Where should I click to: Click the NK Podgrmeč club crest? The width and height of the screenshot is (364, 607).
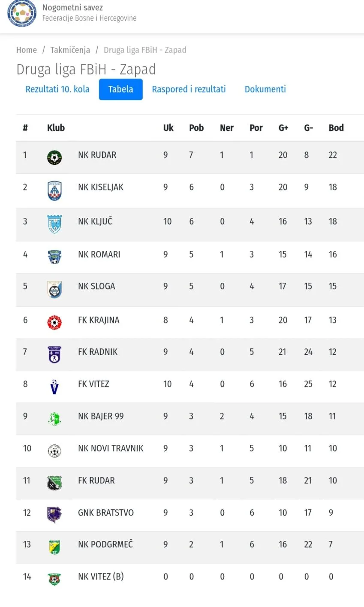click(54, 547)
